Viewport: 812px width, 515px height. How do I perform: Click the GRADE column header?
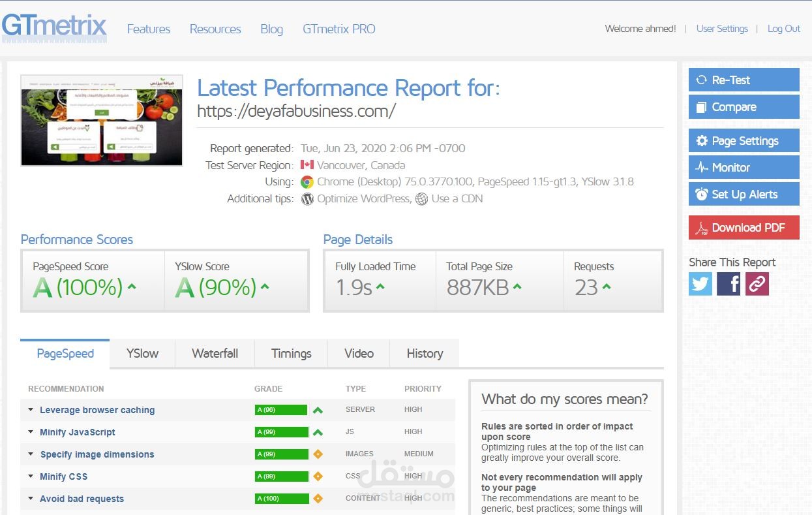268,388
